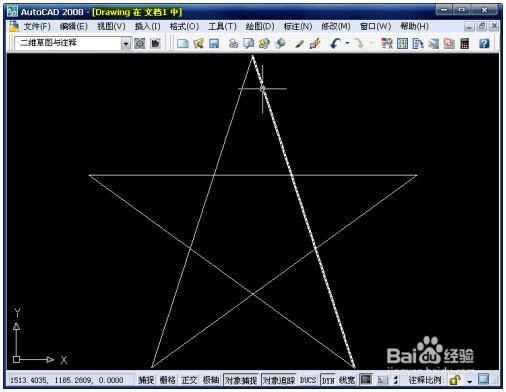Expand the 二维草图与注释 workspace dropdown

[126, 44]
